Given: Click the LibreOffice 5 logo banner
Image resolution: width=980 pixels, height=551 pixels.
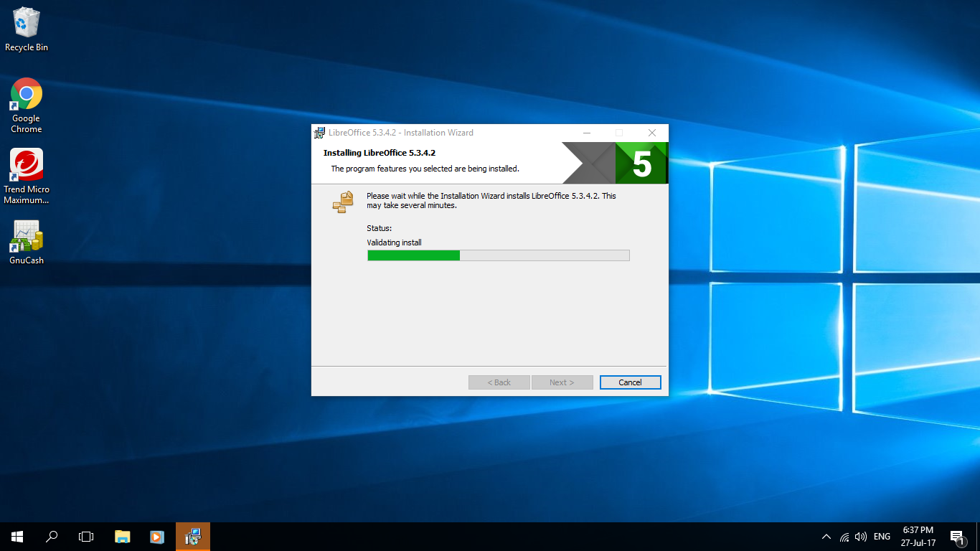Looking at the screenshot, I should tap(615, 163).
